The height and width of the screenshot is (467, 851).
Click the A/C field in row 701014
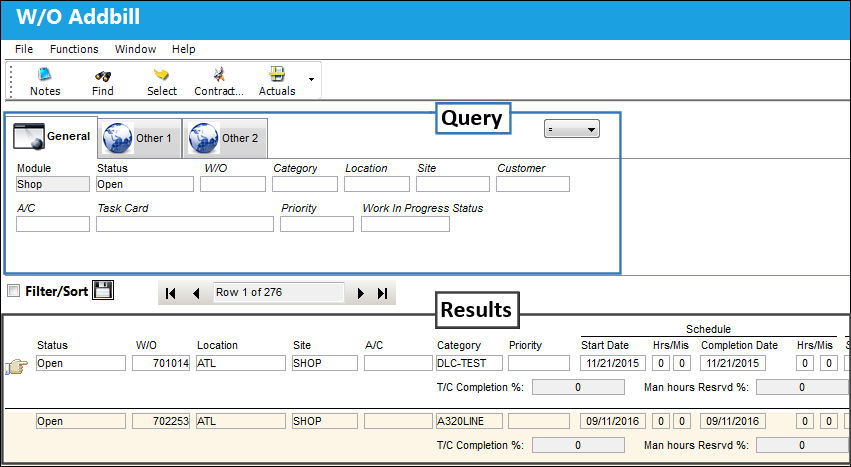[x=398, y=363]
